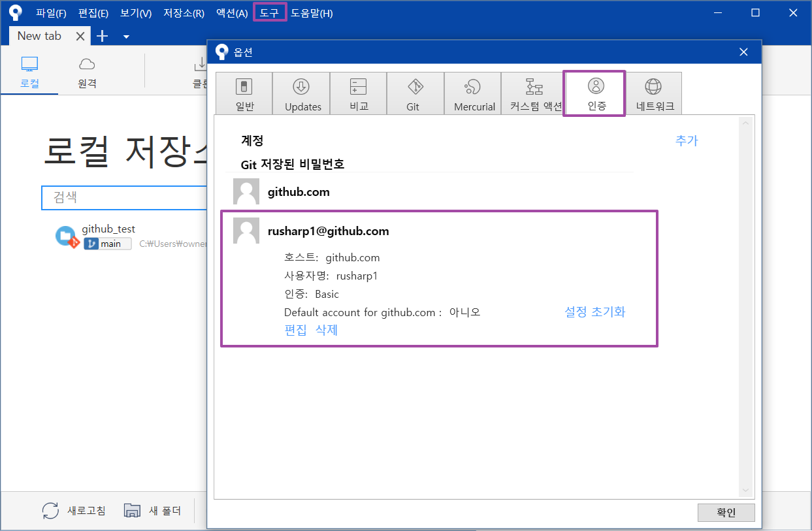Image resolution: width=812 pixels, height=531 pixels.
Task: Click the main branch badge
Action: (108, 244)
